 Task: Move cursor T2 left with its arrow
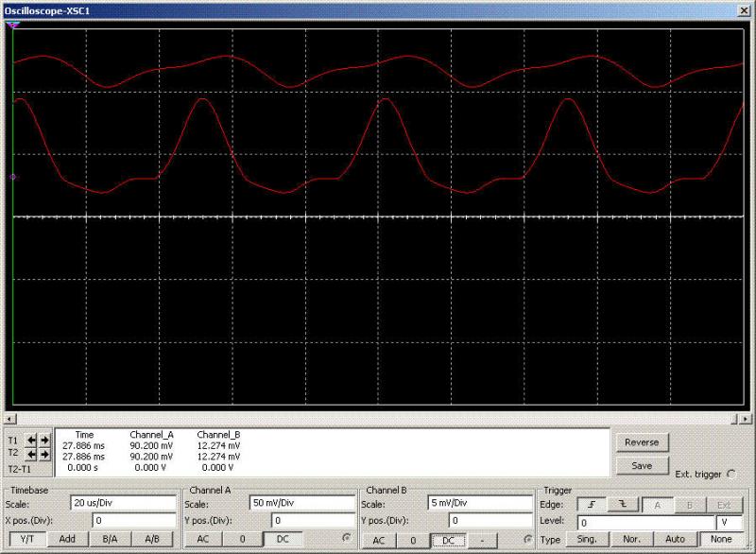click(x=31, y=454)
